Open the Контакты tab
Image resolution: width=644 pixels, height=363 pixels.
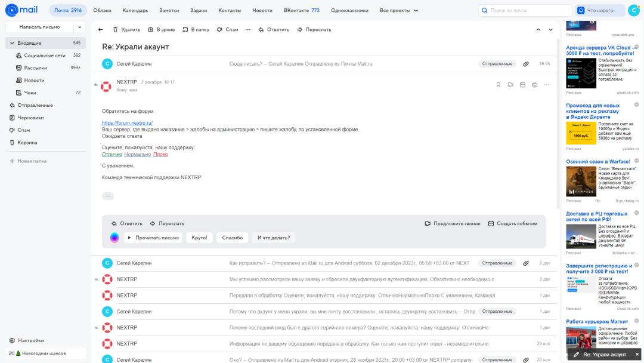point(230,10)
